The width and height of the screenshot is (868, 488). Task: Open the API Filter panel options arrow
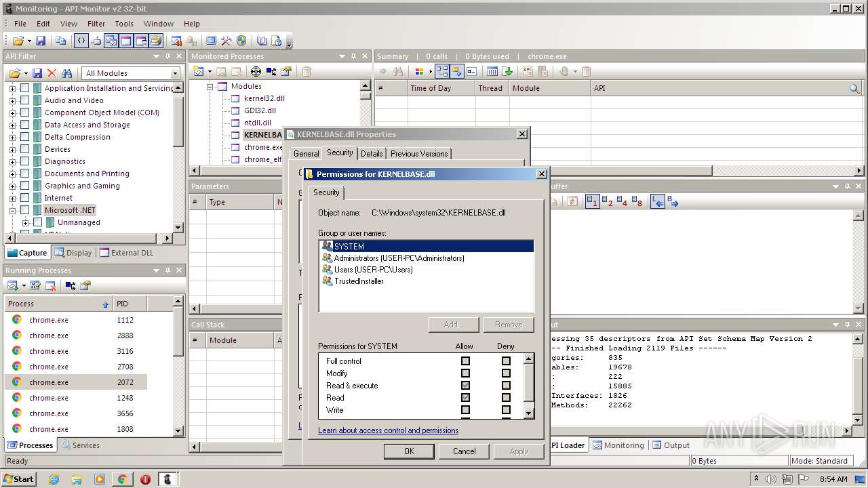tap(157, 56)
